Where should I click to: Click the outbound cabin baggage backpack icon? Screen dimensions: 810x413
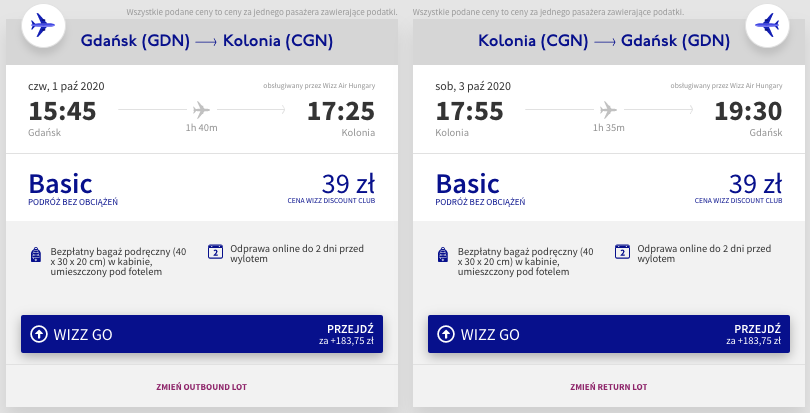[35, 253]
